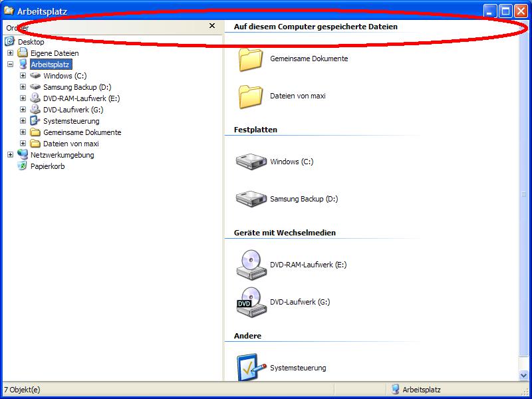Expand Systemsteuerung tree node
The height and width of the screenshot is (399, 532).
pos(23,121)
